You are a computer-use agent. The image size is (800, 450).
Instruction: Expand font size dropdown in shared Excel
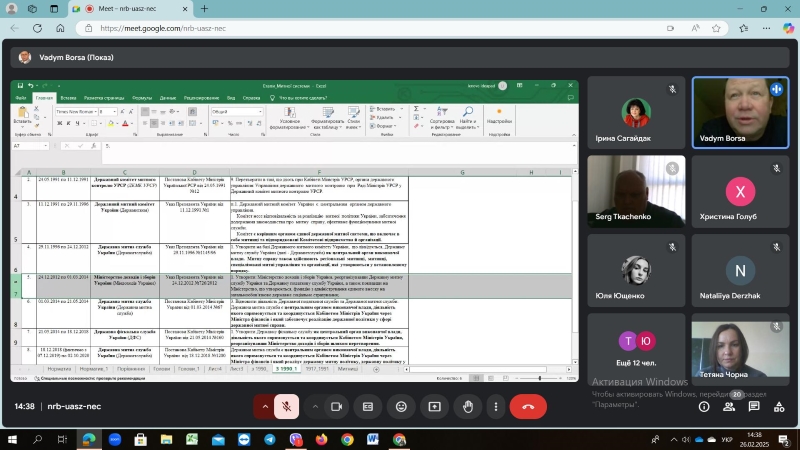click(x=114, y=111)
